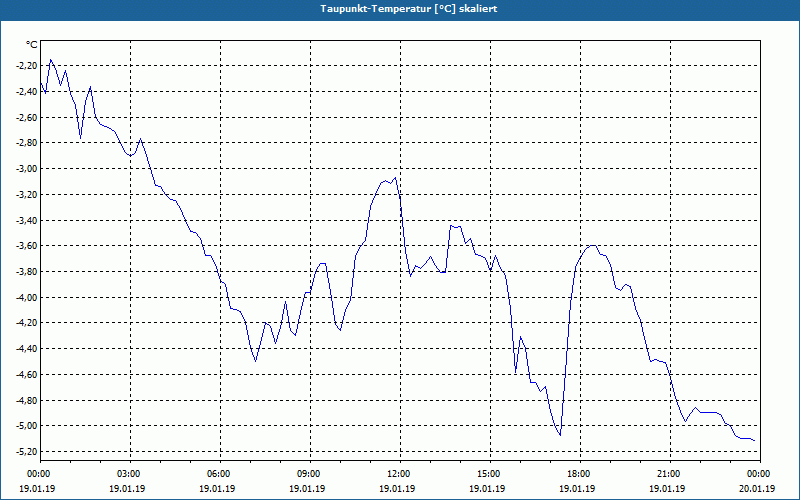Click the curve's highest point near -2,15
The height and width of the screenshot is (500, 800).
pyautogui.click(x=51, y=60)
